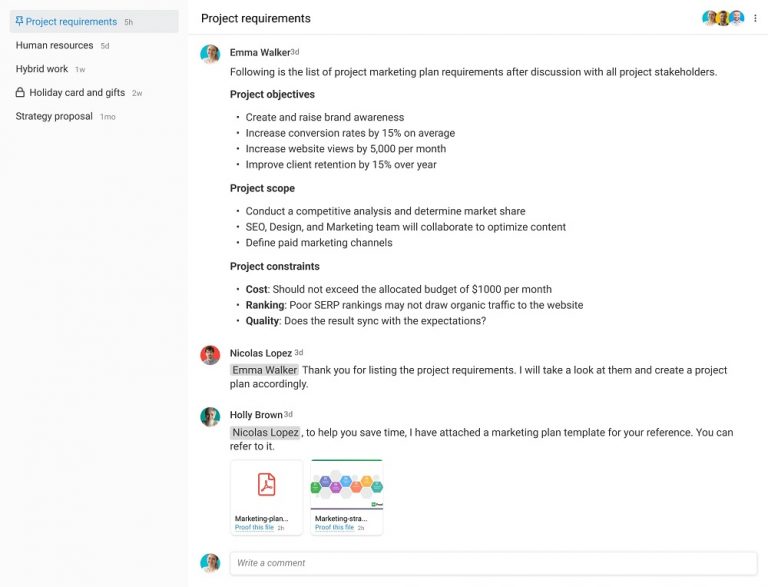
Task: Click Emma Walker's avatar on her post
Action: 210,54
